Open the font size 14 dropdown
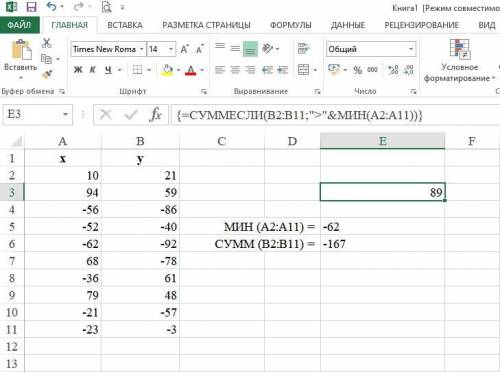The image size is (500, 372). click(171, 49)
